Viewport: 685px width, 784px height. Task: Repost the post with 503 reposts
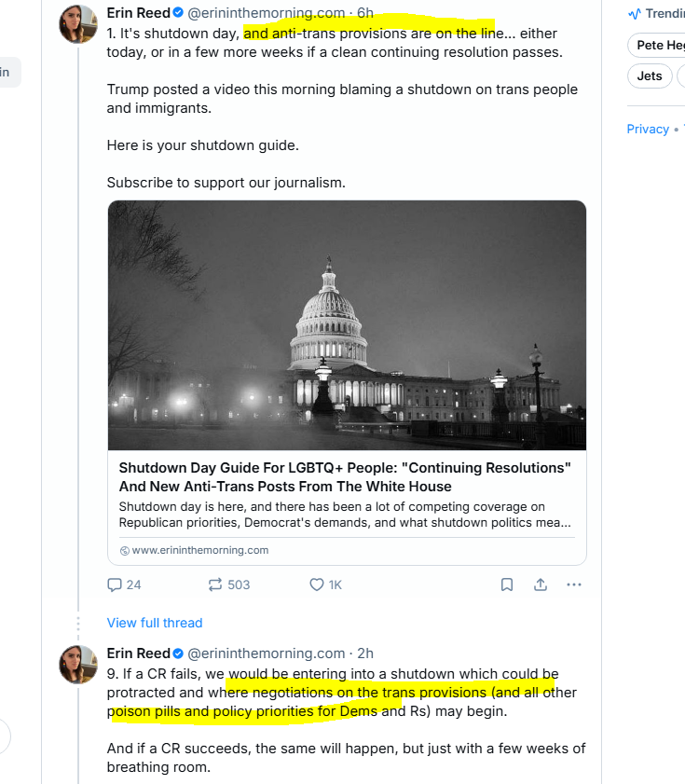pos(215,585)
